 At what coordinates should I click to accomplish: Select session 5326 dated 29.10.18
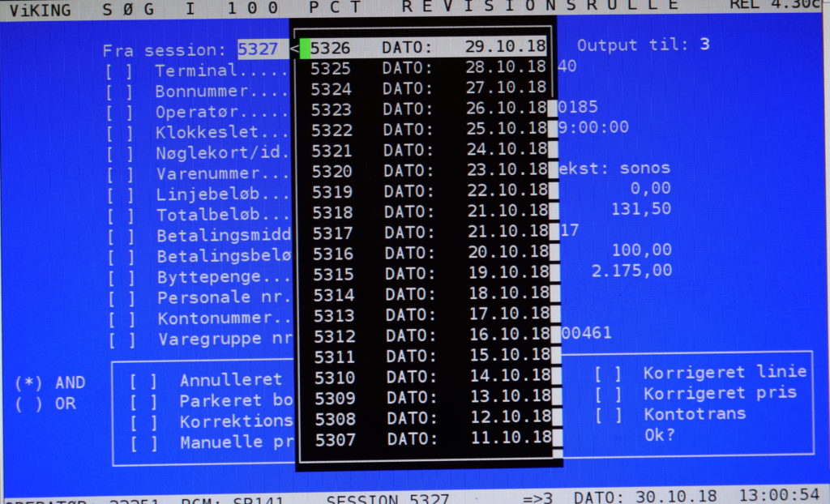click(427, 48)
